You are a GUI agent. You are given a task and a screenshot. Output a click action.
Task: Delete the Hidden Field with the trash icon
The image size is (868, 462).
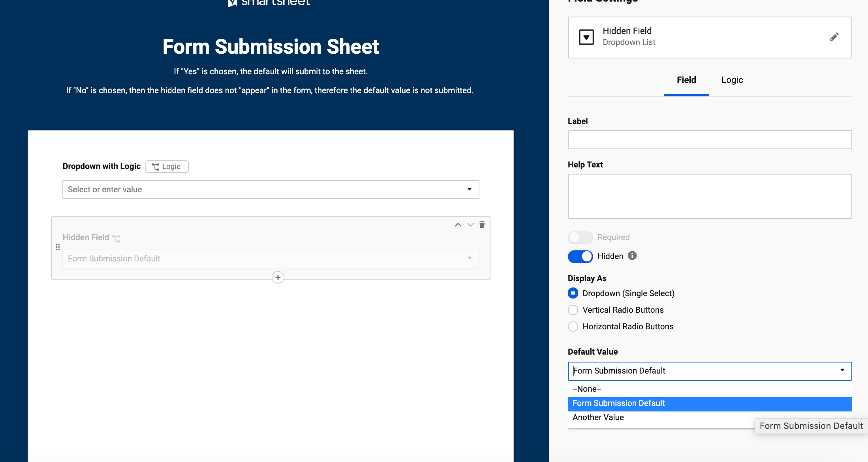482,225
